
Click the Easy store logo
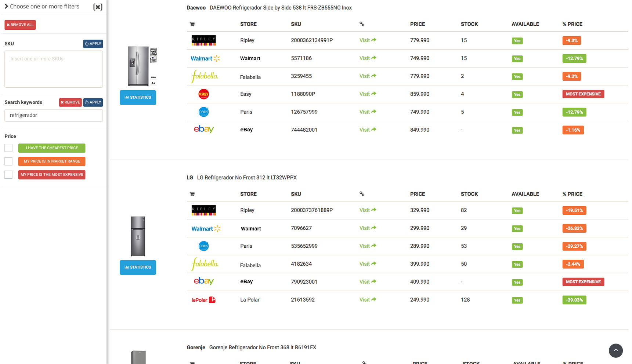pyautogui.click(x=203, y=94)
